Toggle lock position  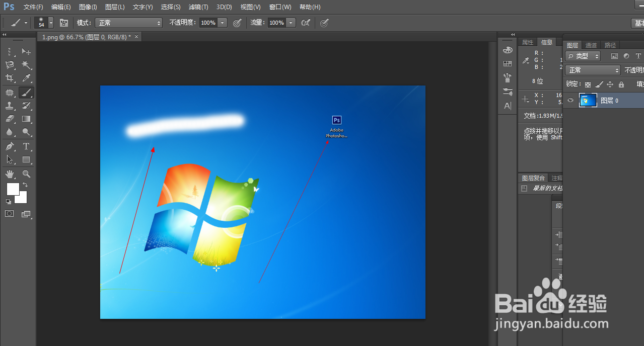[x=610, y=84]
